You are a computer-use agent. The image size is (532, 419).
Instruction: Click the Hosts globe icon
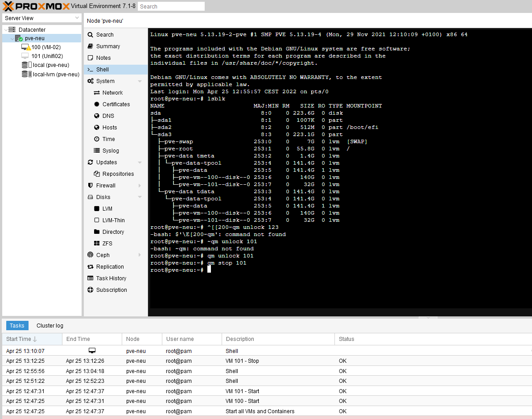click(97, 127)
